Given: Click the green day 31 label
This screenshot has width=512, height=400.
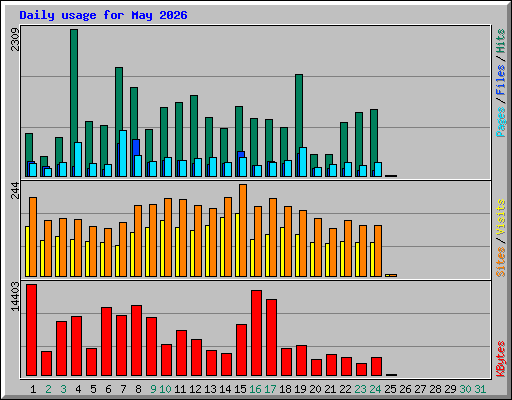Looking at the screenshot, I should click(x=480, y=389).
